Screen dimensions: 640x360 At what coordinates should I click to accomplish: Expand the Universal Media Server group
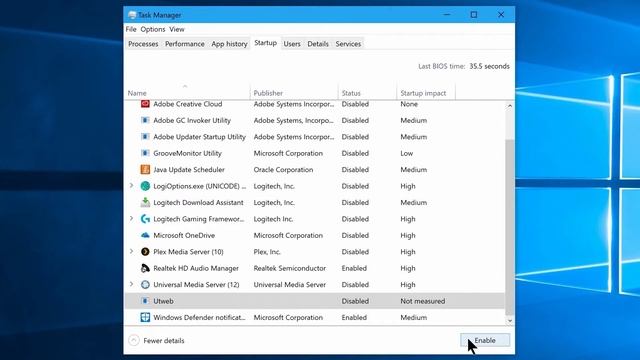[x=131, y=284]
